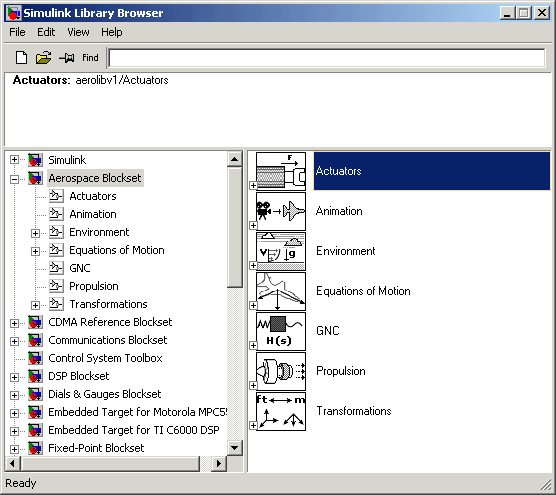Expand the DSP Blockset node

pyautogui.click(x=14, y=377)
